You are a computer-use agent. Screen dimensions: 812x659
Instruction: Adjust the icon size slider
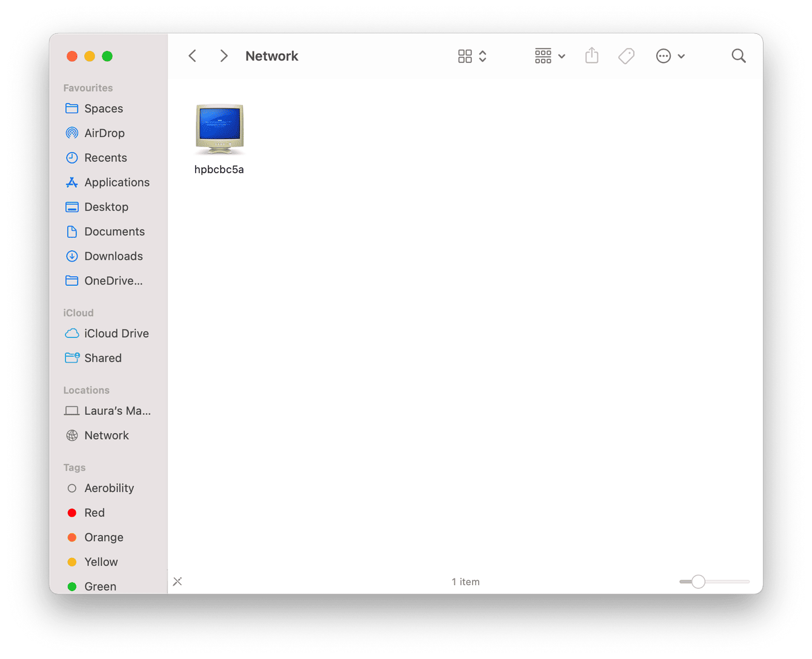click(698, 581)
